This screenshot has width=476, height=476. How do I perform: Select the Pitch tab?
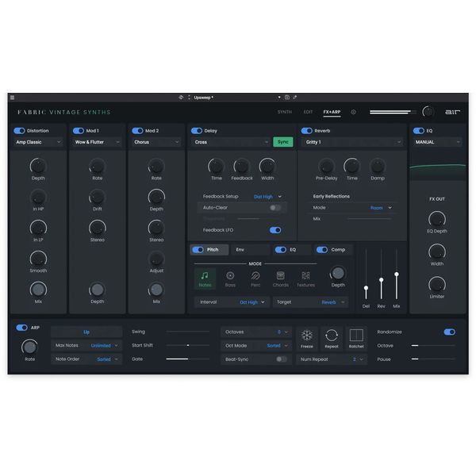pyautogui.click(x=209, y=250)
